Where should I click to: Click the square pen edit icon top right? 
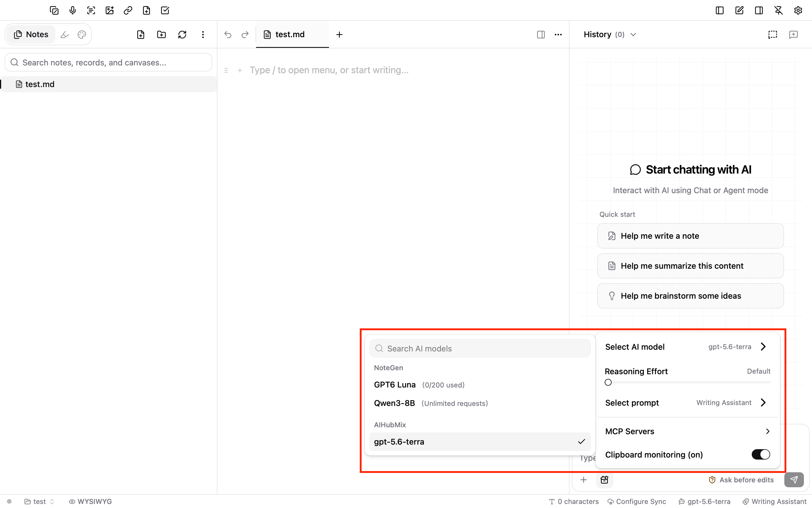click(739, 10)
